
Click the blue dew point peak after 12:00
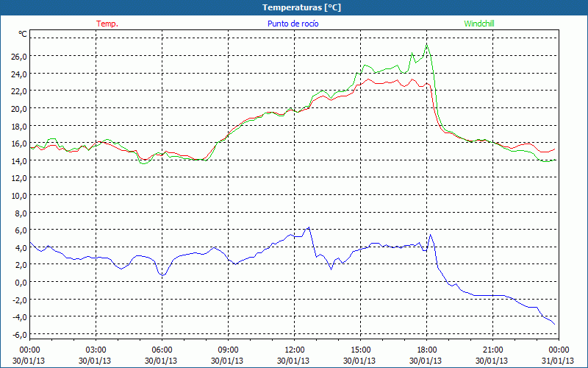(308, 227)
